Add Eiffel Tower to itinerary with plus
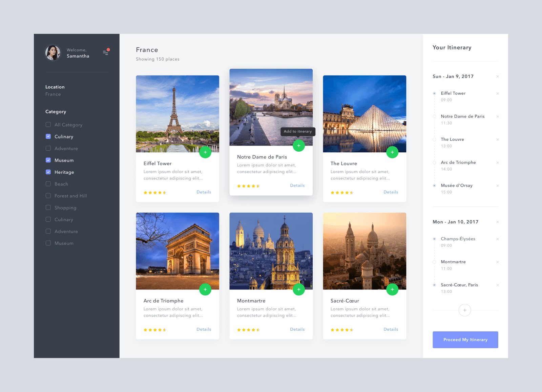Image resolution: width=542 pixels, height=392 pixels. [x=205, y=152]
